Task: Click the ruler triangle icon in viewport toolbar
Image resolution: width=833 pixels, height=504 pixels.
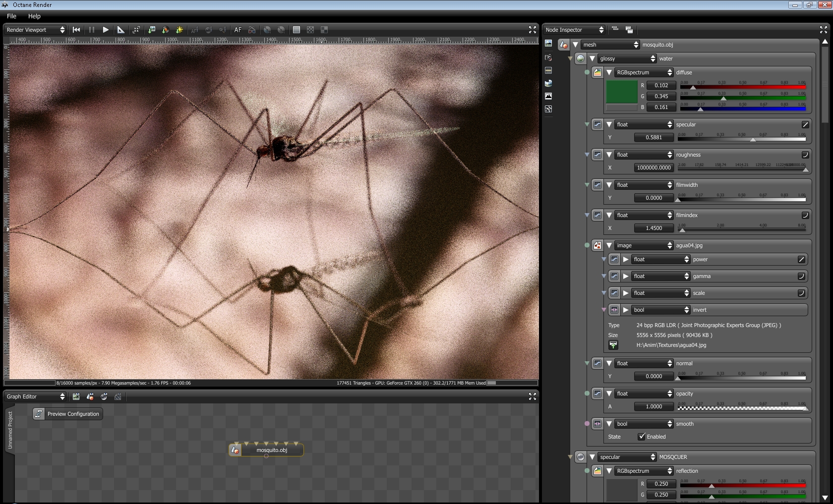Action: point(120,30)
